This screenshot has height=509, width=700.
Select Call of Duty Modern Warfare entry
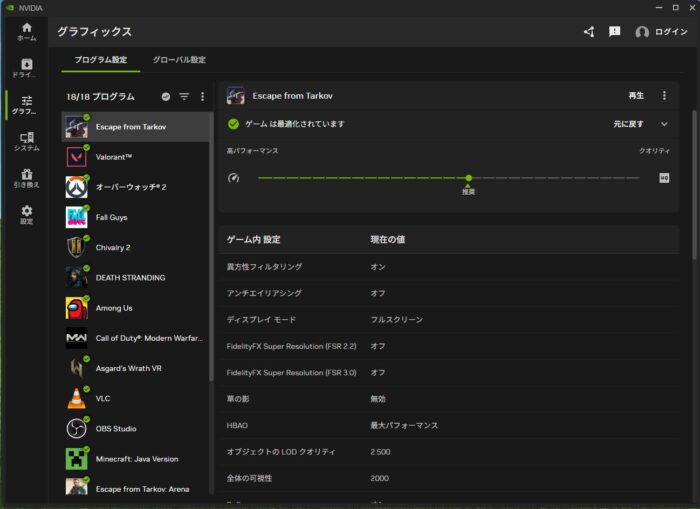(135, 338)
